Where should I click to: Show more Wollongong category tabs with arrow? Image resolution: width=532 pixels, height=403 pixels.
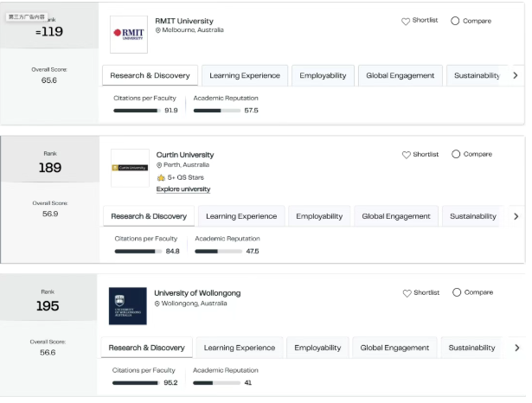(x=516, y=348)
